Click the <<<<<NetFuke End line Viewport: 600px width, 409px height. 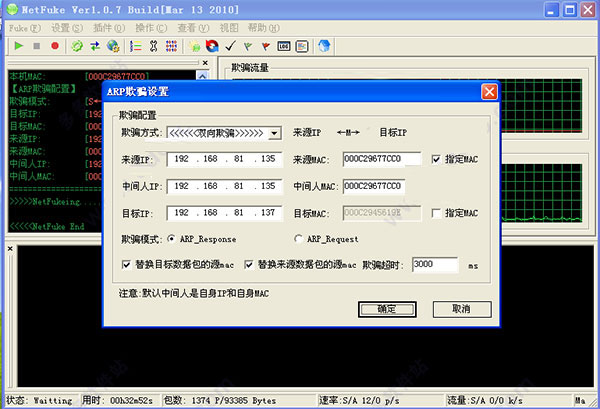tap(47, 226)
